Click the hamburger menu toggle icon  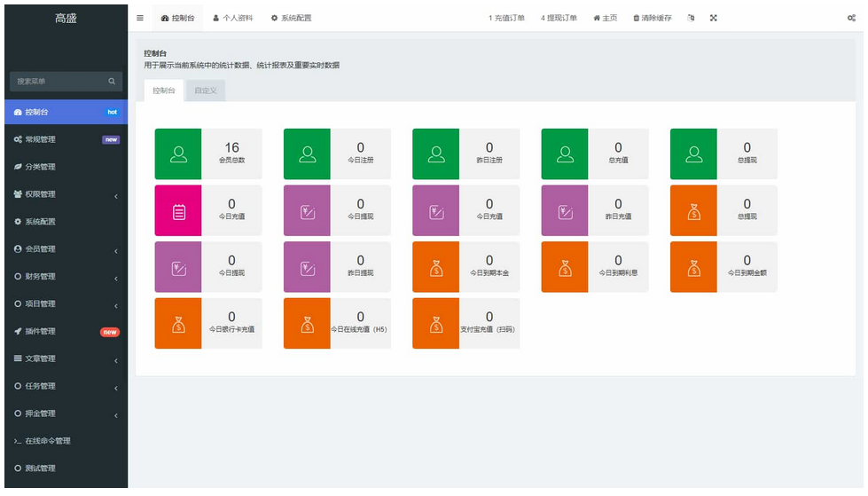tap(140, 18)
